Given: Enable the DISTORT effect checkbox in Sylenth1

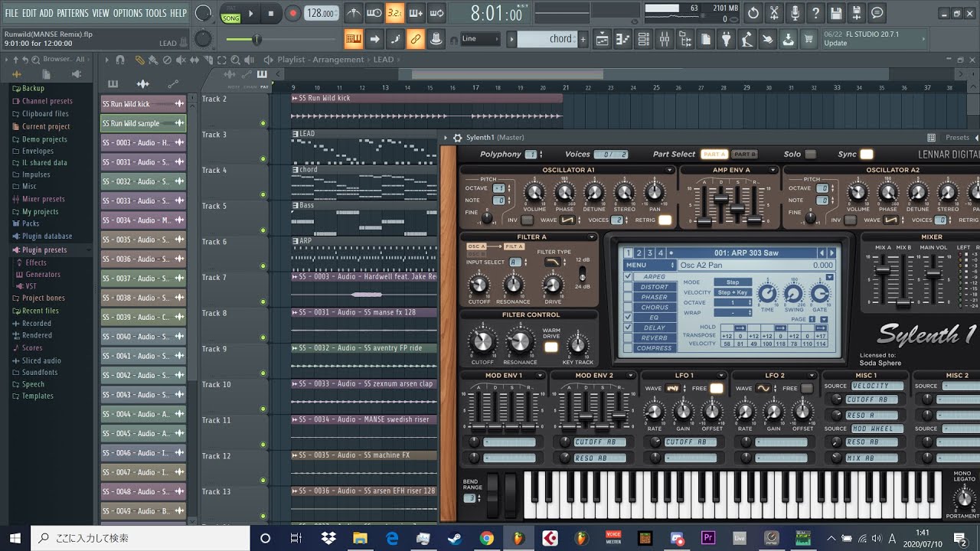Looking at the screenshot, I should (629, 287).
